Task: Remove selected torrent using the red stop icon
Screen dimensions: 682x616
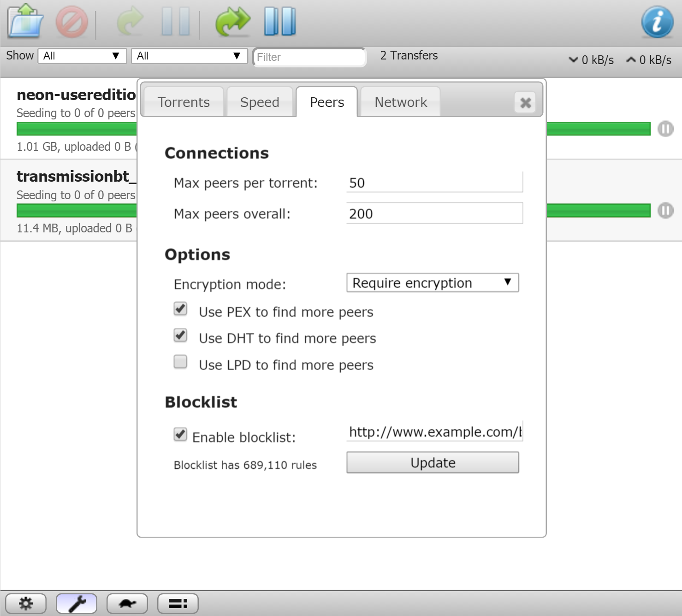Action: 72,21
